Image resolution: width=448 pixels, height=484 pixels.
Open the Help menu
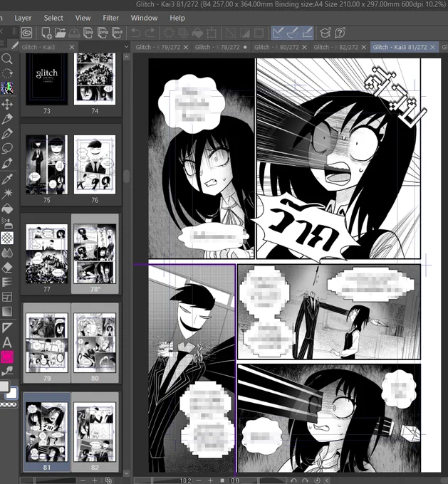pos(177,18)
